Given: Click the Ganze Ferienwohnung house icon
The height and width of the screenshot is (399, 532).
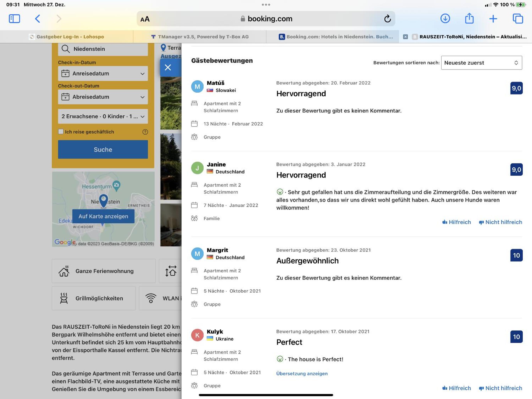Looking at the screenshot, I should 64,271.
